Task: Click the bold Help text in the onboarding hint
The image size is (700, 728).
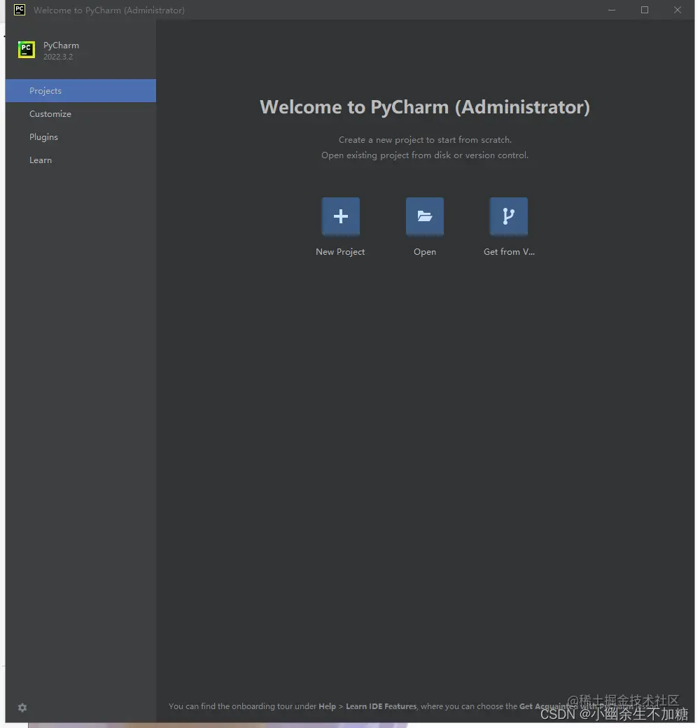Action: click(x=328, y=706)
